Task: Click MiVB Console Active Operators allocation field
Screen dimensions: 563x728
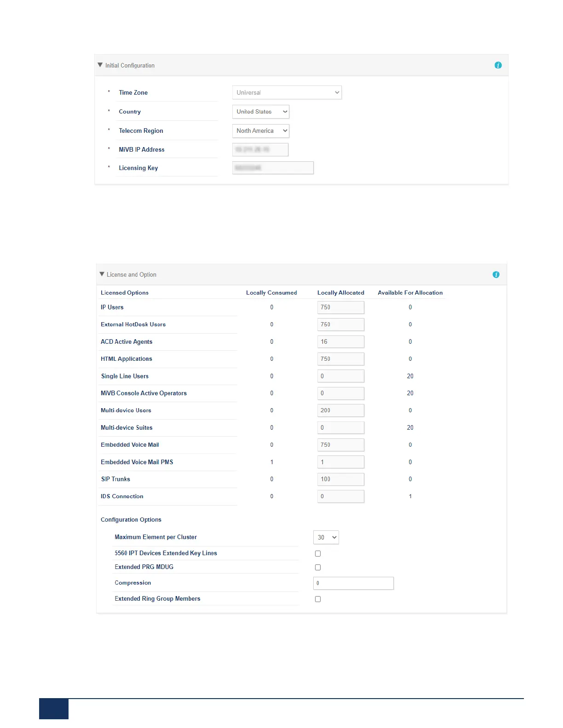Action: [x=341, y=393]
